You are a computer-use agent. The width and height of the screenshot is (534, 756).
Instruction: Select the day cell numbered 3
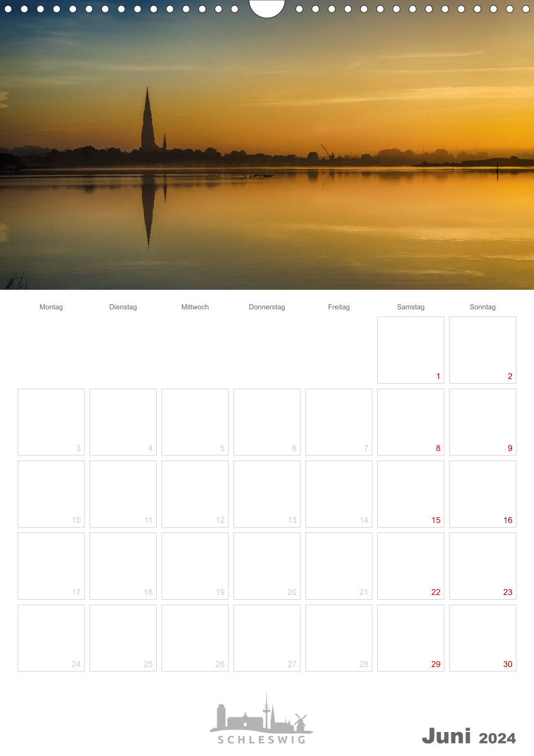point(51,422)
